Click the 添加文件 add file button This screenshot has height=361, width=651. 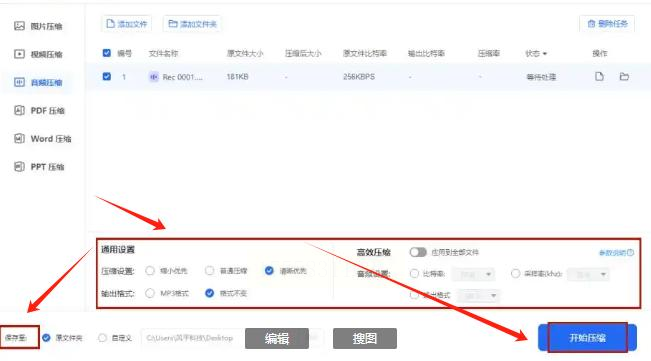(x=127, y=24)
